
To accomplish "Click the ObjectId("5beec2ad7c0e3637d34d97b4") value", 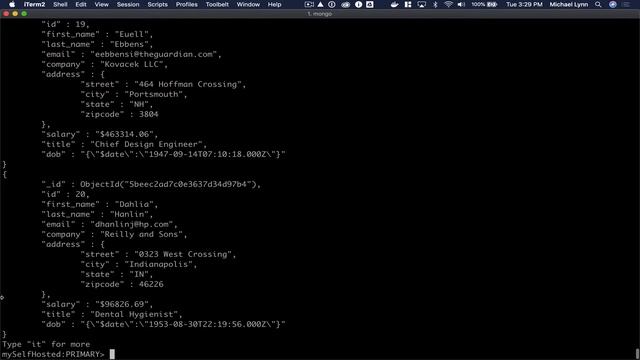I will click(167, 184).
